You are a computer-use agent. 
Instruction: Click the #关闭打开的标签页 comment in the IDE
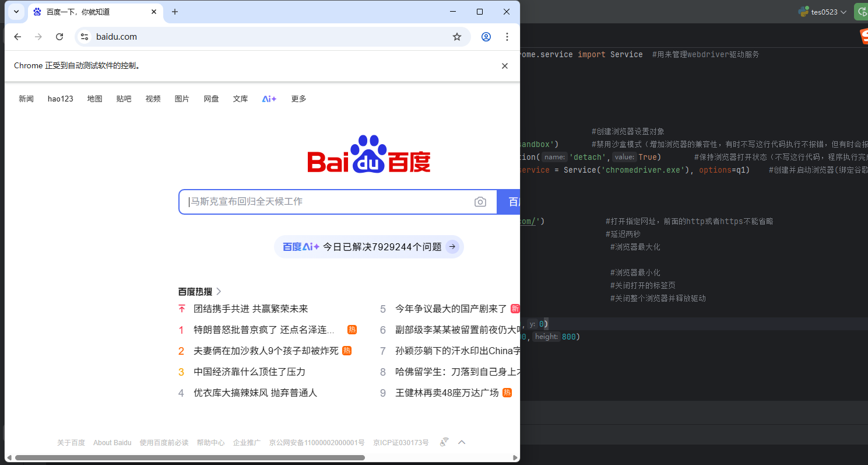642,286
